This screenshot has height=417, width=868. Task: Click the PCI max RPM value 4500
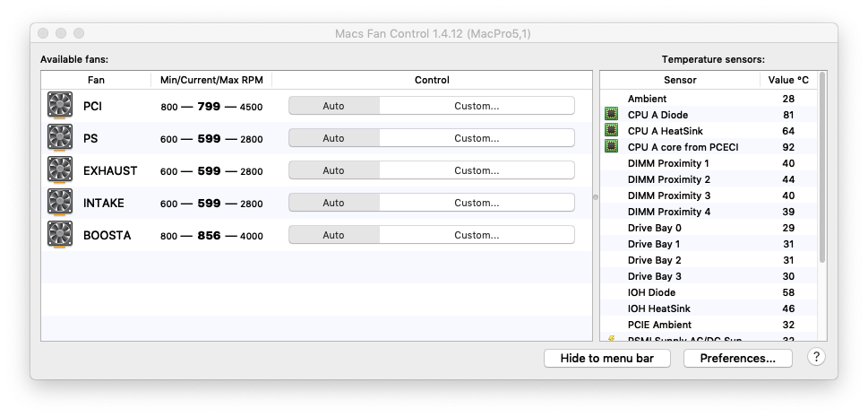point(251,107)
